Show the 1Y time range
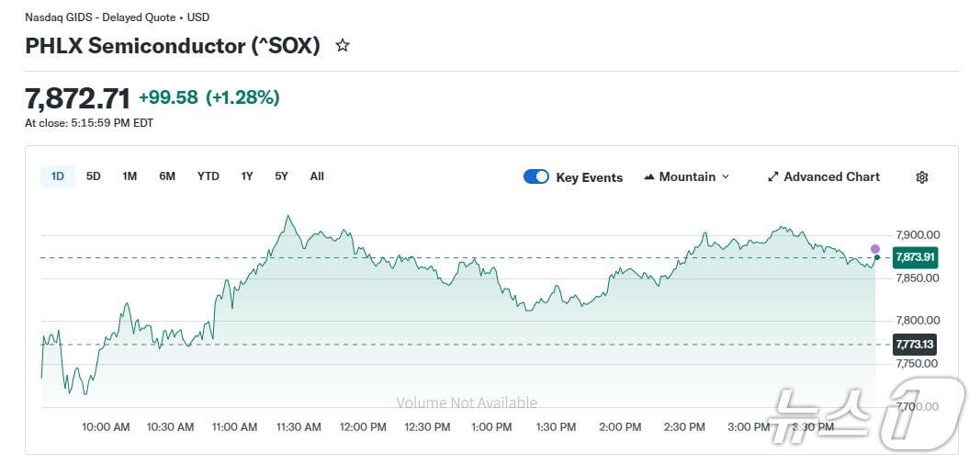This screenshot has height=465, width=980. (x=247, y=176)
